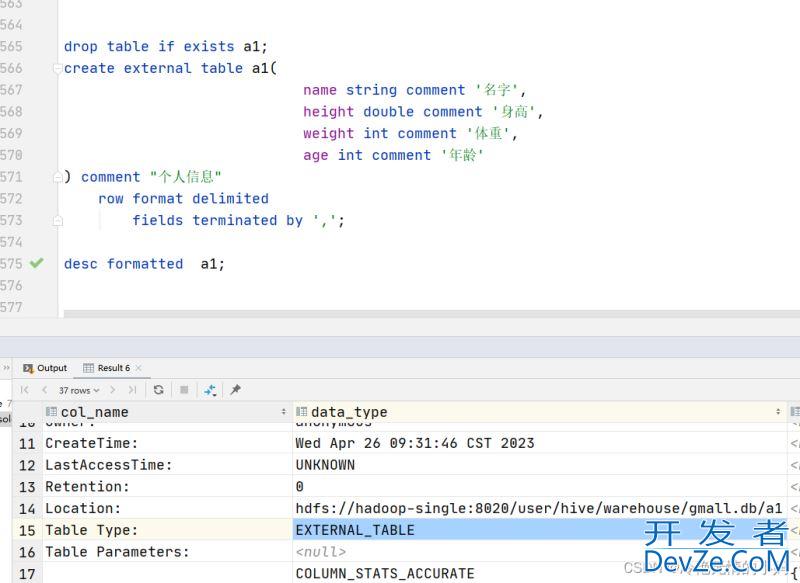Pin the result tab

[235, 390]
